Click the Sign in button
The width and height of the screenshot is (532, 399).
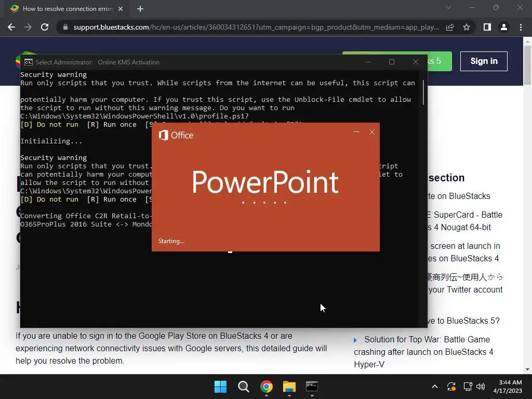(x=484, y=61)
